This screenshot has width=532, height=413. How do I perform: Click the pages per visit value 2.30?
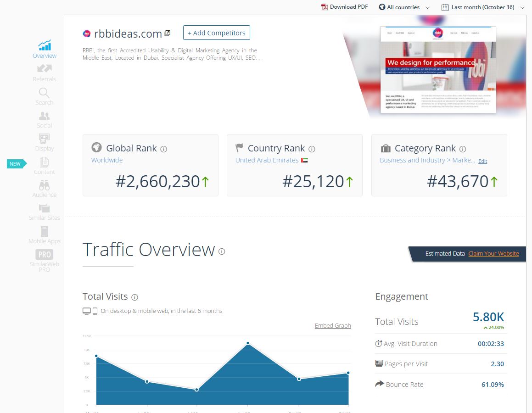(x=498, y=364)
